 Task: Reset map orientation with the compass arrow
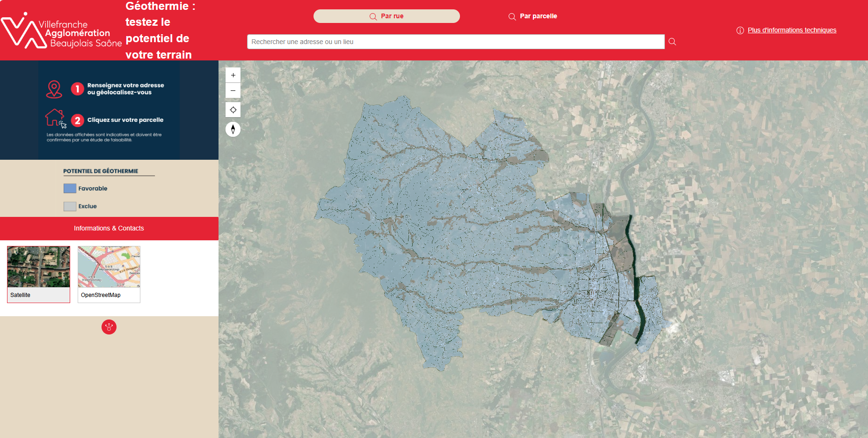click(233, 129)
